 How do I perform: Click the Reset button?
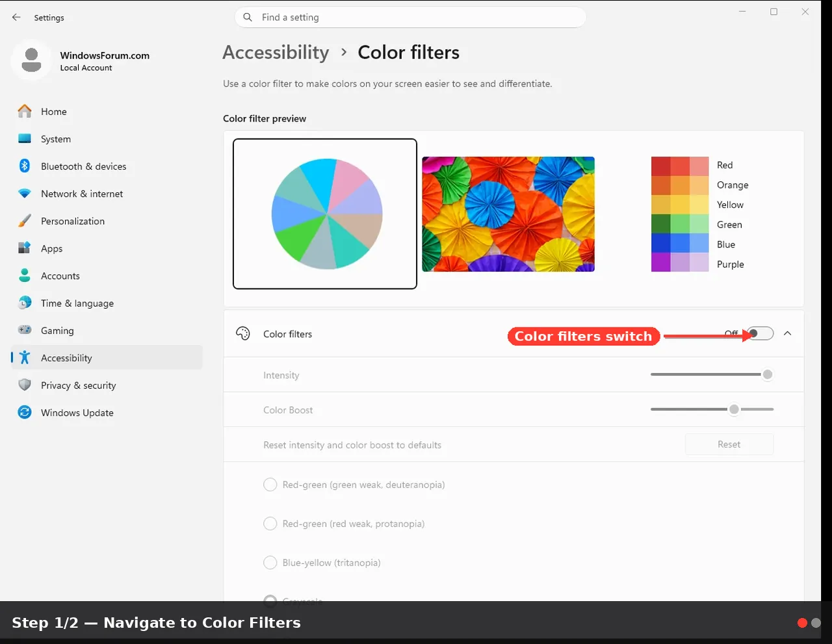click(729, 444)
